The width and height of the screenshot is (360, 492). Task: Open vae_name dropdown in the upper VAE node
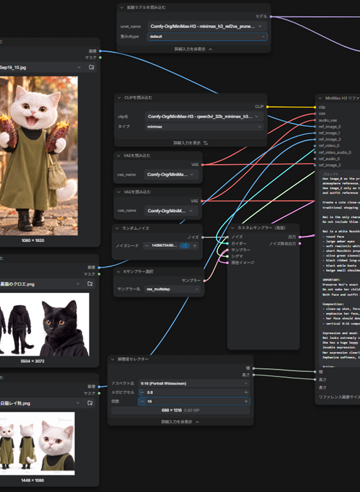tap(171, 174)
